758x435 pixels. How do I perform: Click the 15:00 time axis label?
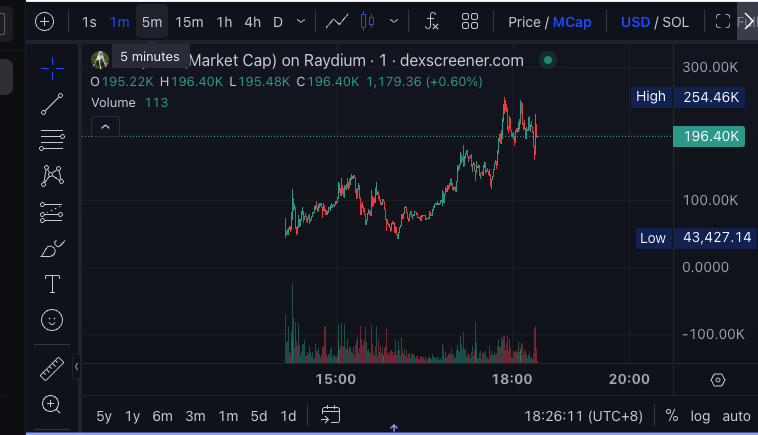click(336, 379)
